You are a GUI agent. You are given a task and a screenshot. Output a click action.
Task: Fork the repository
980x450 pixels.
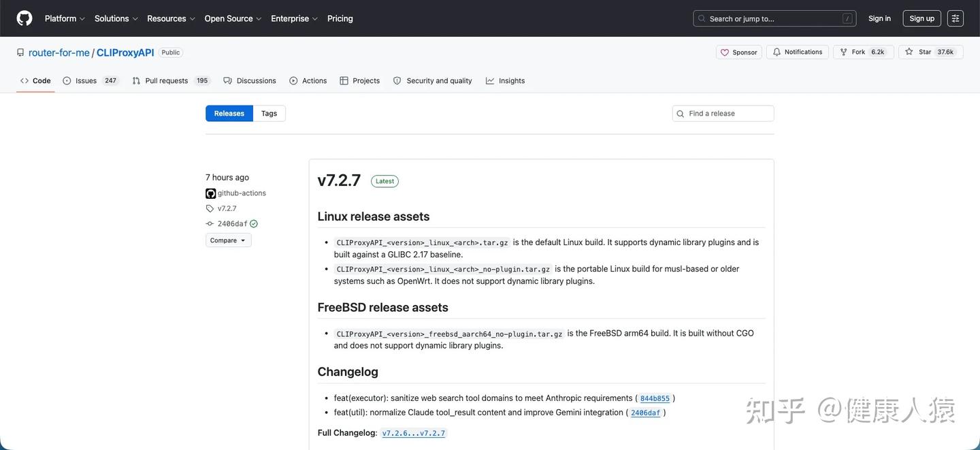(x=864, y=52)
